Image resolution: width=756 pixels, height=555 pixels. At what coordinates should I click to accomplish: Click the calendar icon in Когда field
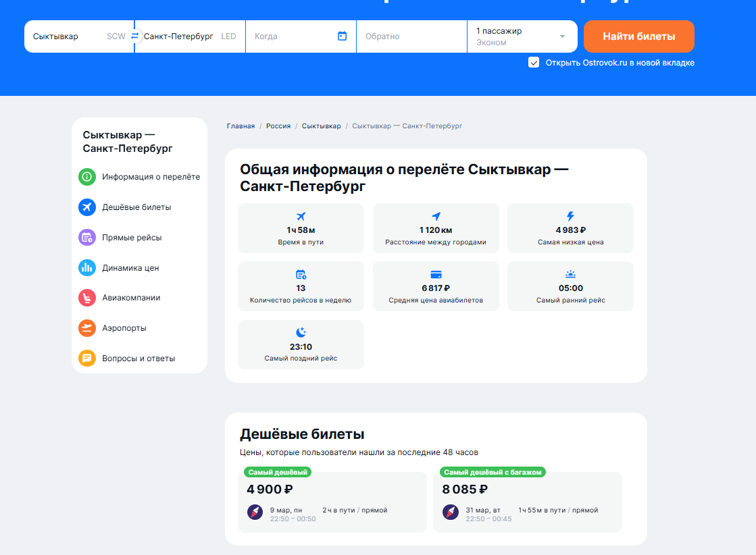(342, 36)
